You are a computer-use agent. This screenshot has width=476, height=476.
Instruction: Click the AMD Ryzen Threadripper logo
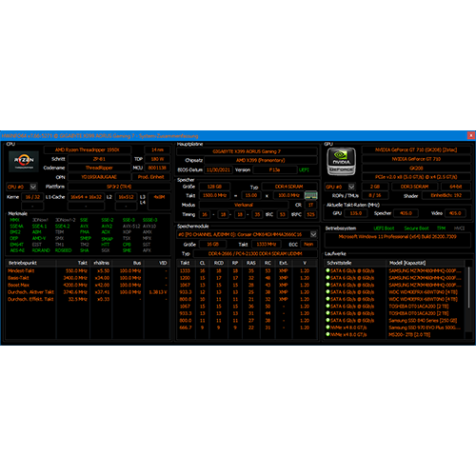pos(24,162)
